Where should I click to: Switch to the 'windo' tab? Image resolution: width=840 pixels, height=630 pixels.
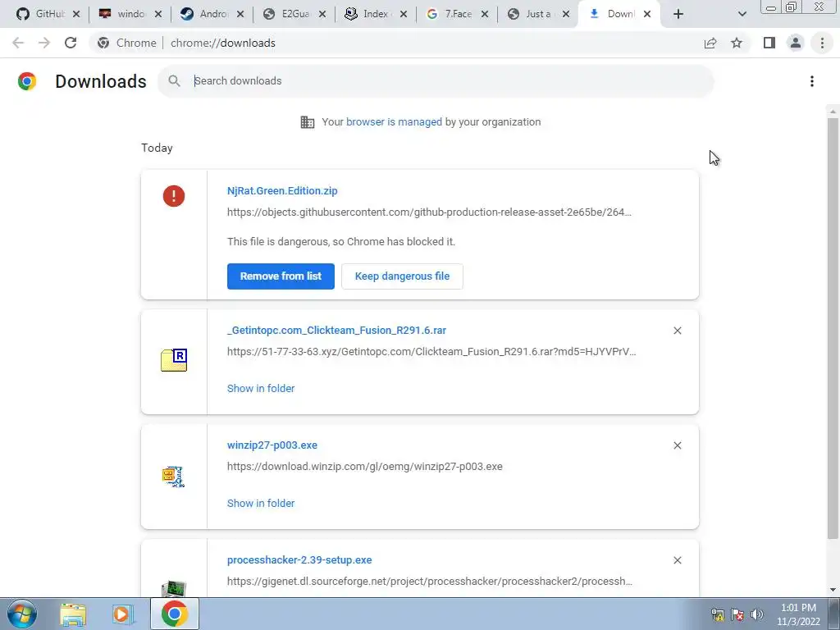130,15
